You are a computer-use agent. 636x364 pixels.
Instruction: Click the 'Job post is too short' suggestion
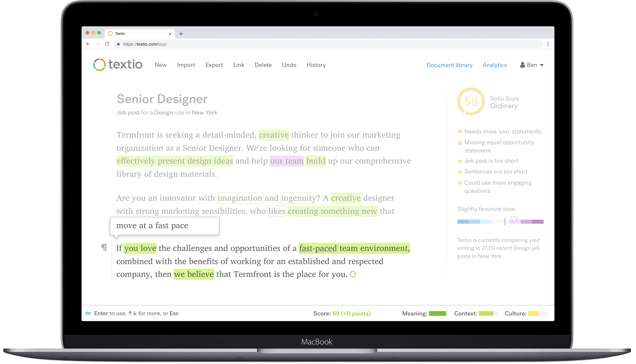coord(491,161)
